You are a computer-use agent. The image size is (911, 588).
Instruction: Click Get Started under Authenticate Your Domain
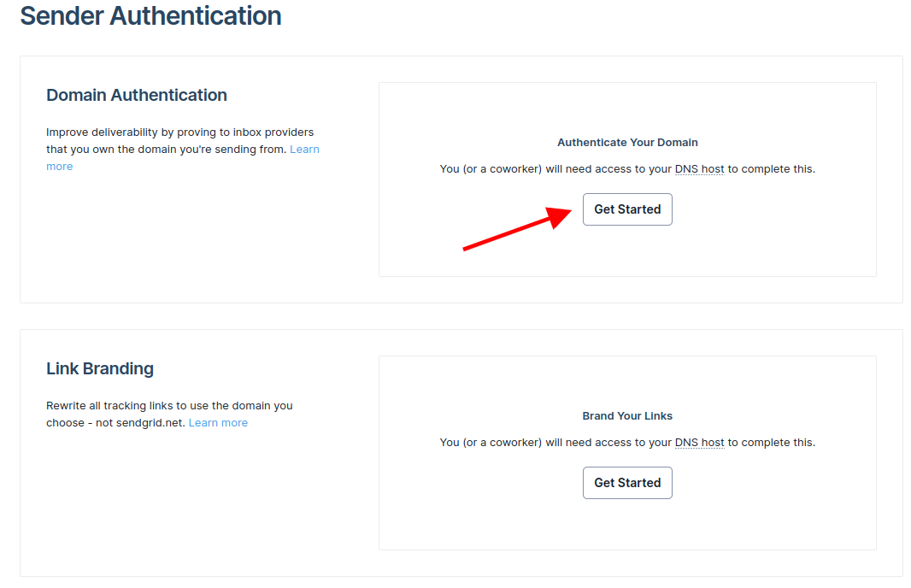(627, 209)
